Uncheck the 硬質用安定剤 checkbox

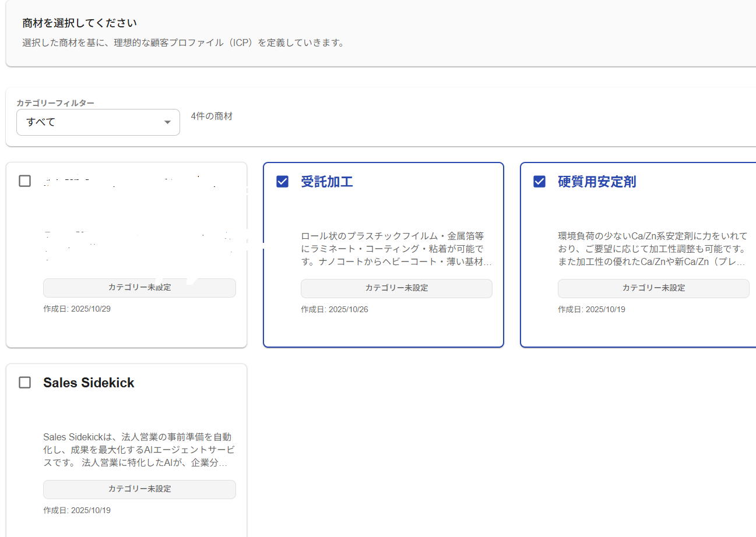pos(539,182)
